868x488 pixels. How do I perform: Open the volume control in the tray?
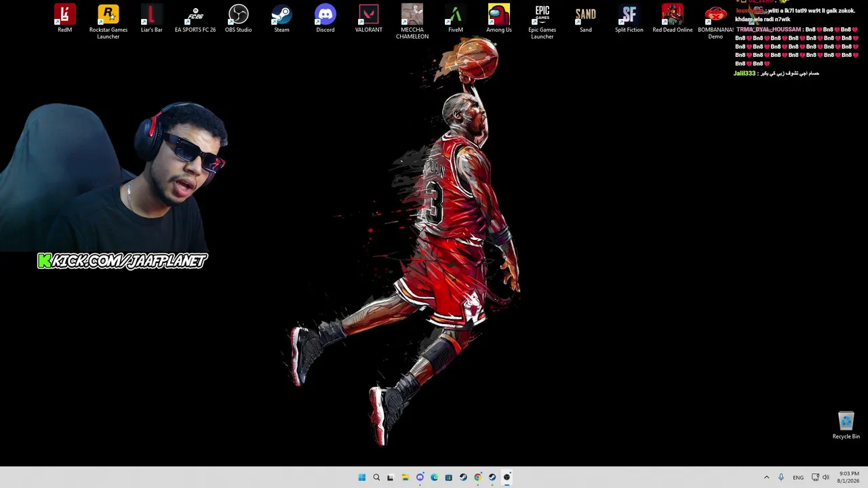click(826, 477)
